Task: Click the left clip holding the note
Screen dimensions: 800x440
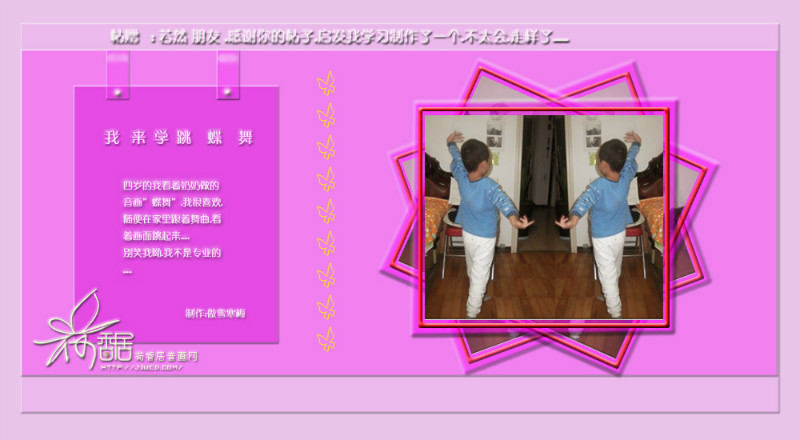Action: tap(117, 74)
